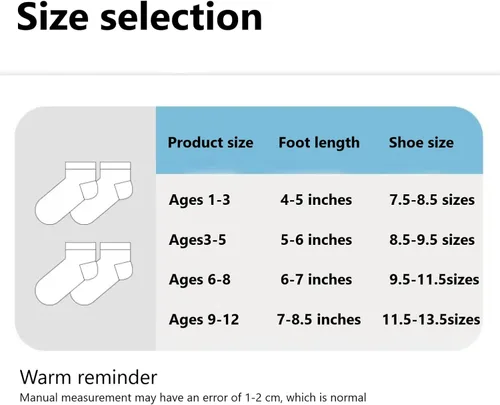Click the Ages 1-3 size row
The width and height of the screenshot is (500, 405).
[x=319, y=200]
